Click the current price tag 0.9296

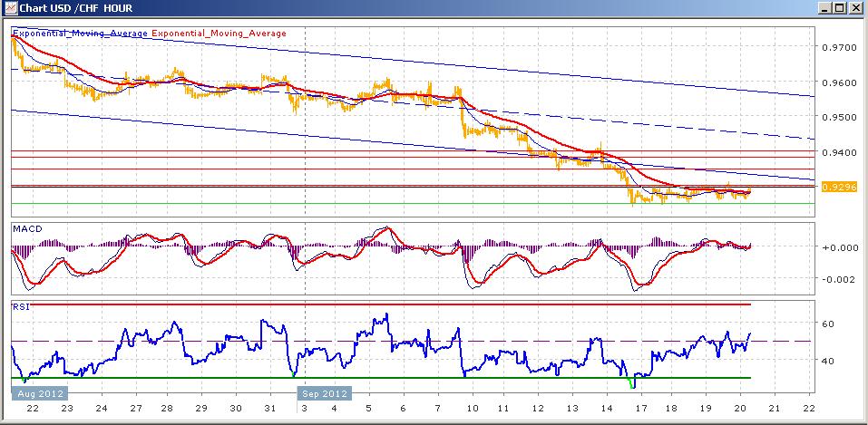(x=839, y=187)
